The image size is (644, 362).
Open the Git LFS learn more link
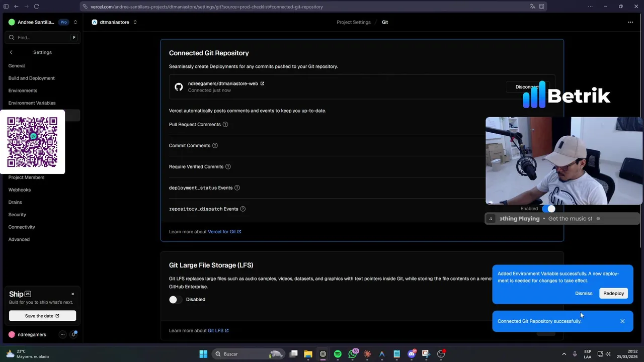[x=218, y=331]
